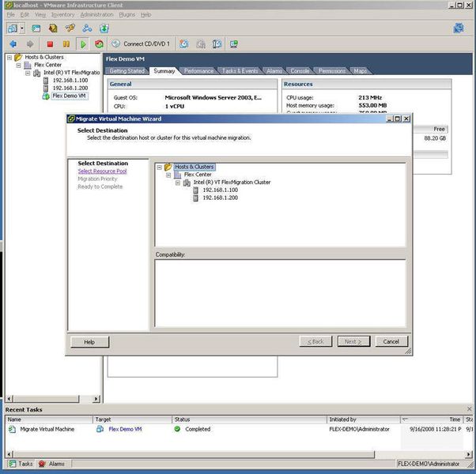Image resolution: width=476 pixels, height=474 pixels.
Task: Select Flex Demo VM in inventory tree
Action: click(69, 96)
